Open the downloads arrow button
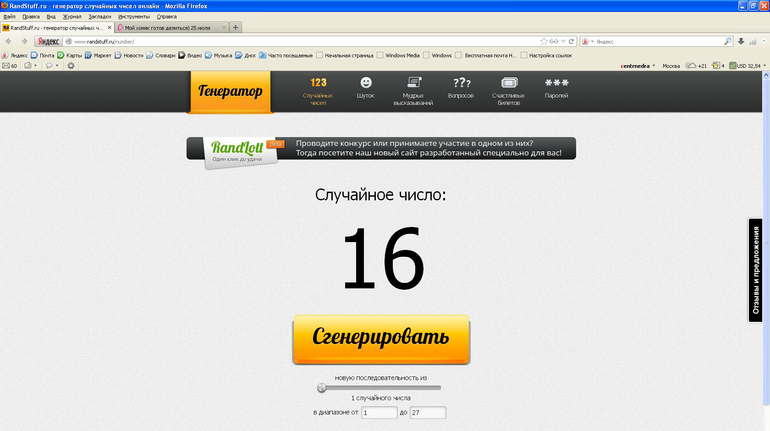The image size is (770, 431). 741,42
